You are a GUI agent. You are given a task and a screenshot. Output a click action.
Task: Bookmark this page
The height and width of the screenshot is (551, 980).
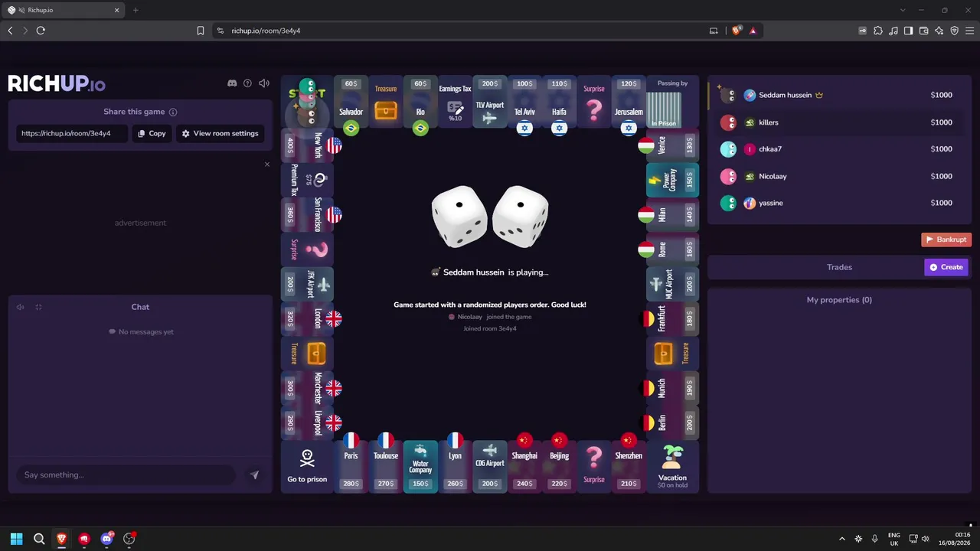201,31
